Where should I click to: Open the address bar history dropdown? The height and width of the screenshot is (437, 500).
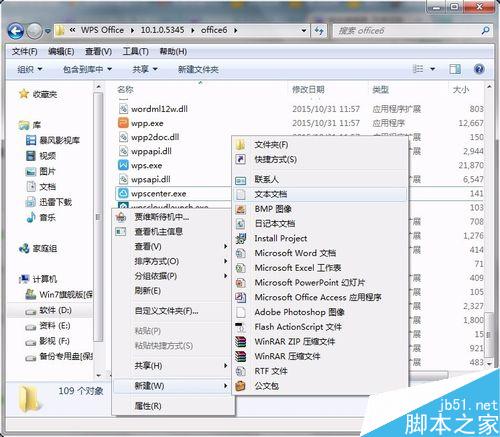[x=304, y=31]
